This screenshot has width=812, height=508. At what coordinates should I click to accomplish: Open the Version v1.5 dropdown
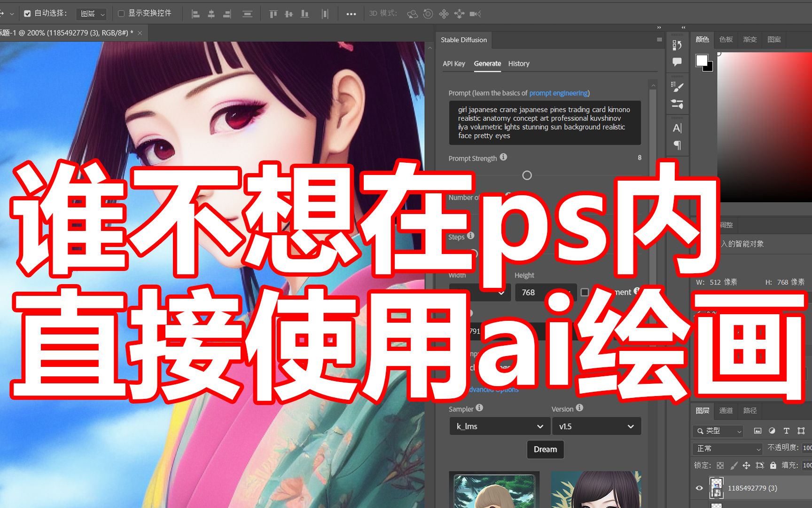(x=596, y=426)
